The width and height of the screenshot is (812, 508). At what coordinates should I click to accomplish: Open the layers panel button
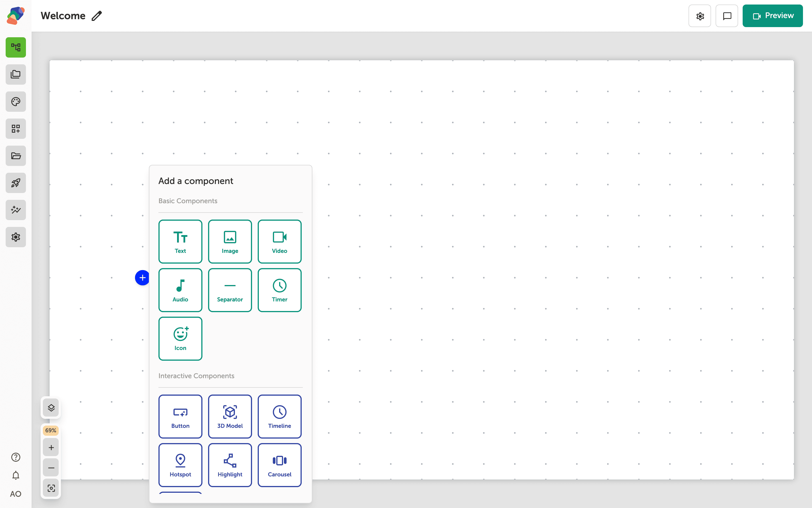pos(51,408)
